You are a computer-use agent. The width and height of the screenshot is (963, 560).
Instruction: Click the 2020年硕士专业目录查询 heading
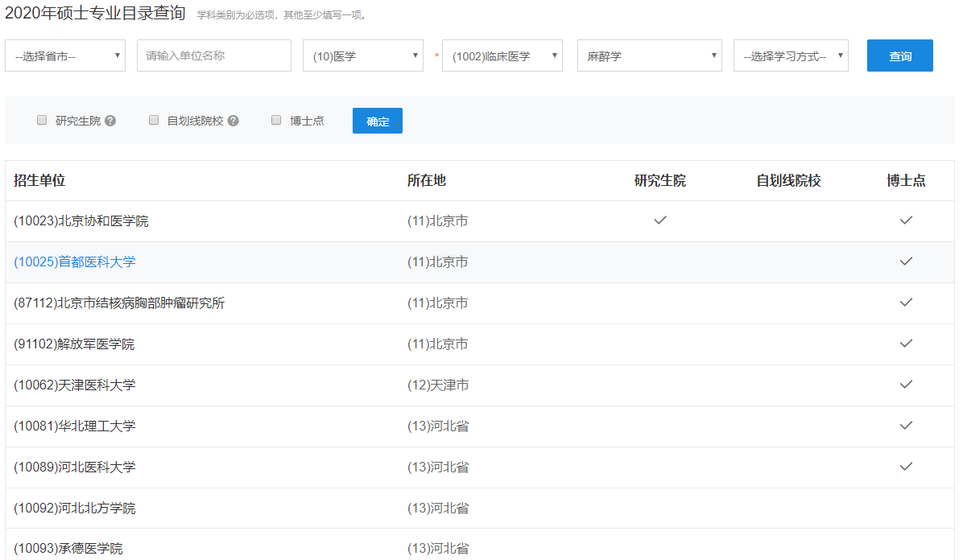click(95, 13)
